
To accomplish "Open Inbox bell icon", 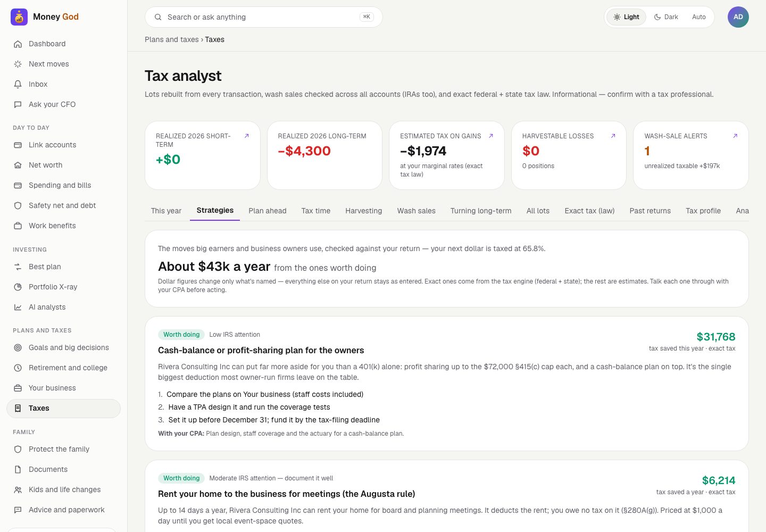I will (18, 84).
